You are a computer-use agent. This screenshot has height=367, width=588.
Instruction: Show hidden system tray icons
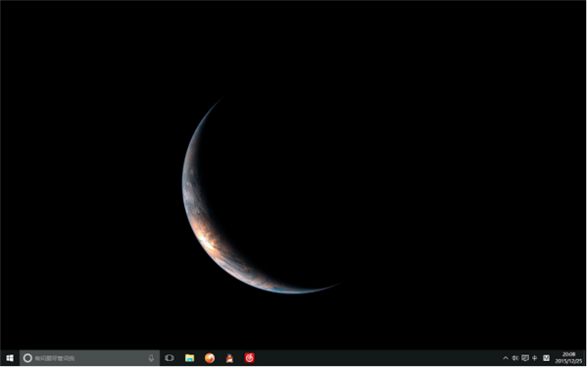point(506,358)
